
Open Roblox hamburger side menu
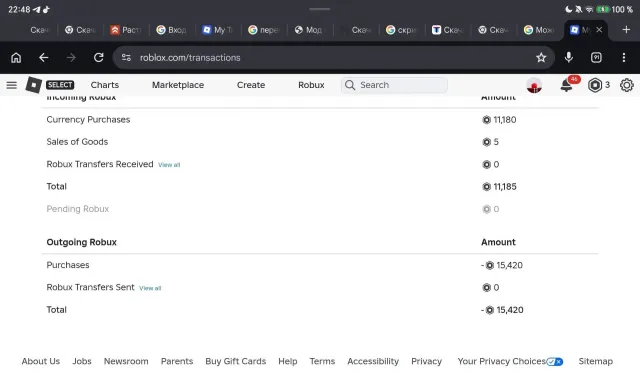(x=12, y=85)
